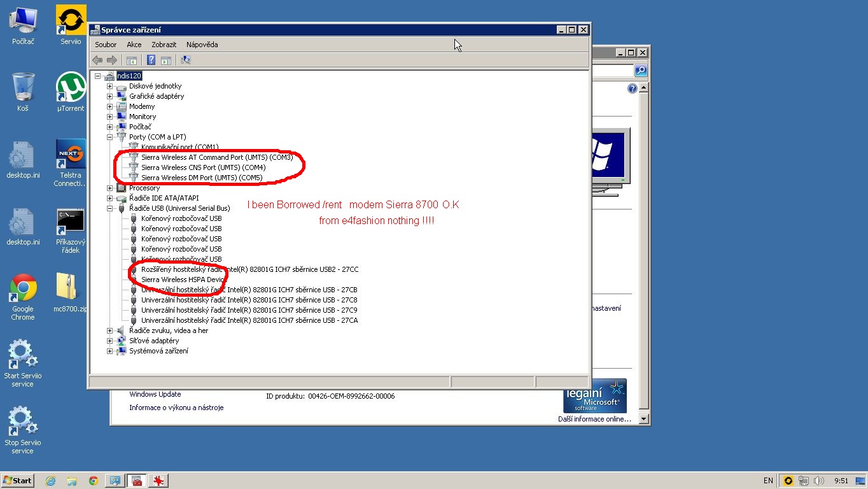The height and width of the screenshot is (489, 868).
Task: Click Windows Update link in System window
Action: (x=155, y=394)
